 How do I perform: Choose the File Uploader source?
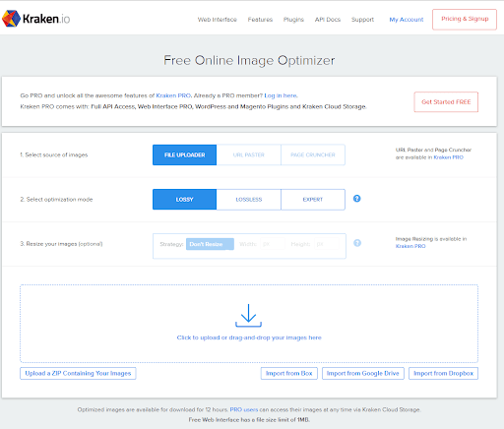click(x=184, y=154)
